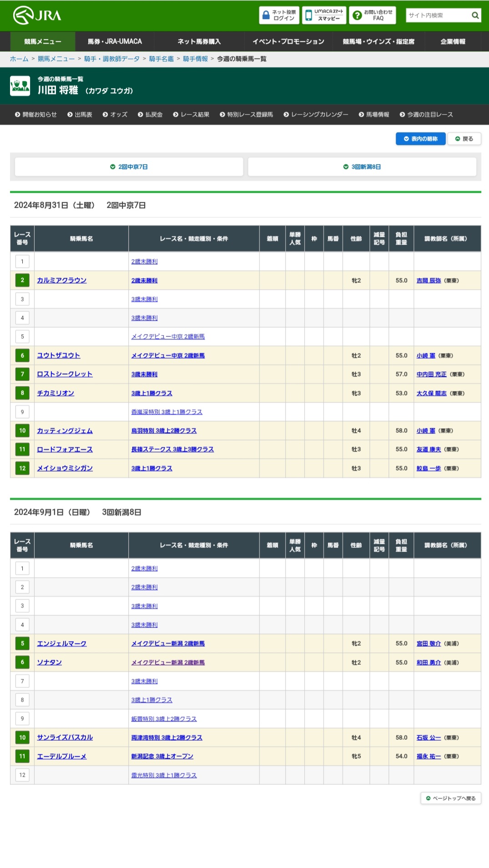Open trainer 友道 康夫 link
The height and width of the screenshot is (868, 489).
(429, 449)
